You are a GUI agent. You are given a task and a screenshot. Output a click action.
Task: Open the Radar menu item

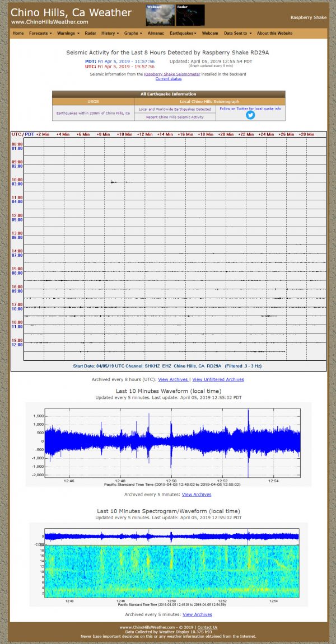91,33
